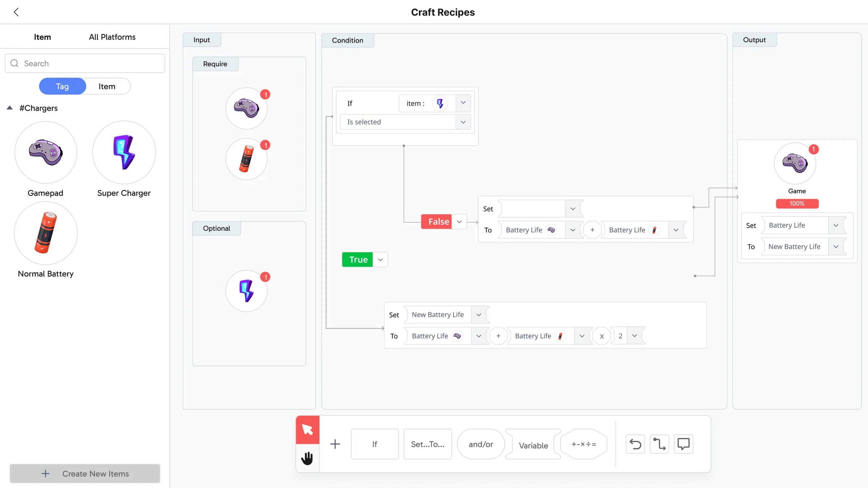
Task: Add an If block from toolbar
Action: [x=375, y=444]
